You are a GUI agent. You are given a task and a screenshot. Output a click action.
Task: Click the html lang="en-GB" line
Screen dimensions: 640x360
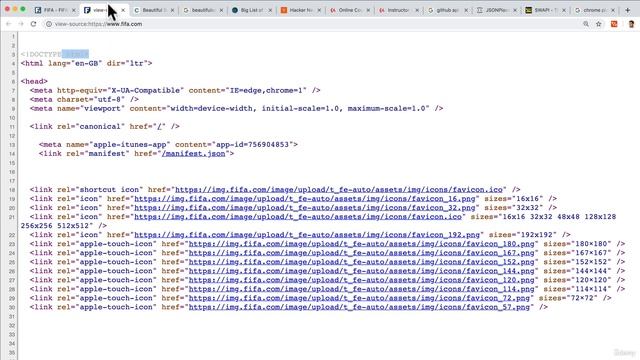pyautogui.click(x=87, y=63)
